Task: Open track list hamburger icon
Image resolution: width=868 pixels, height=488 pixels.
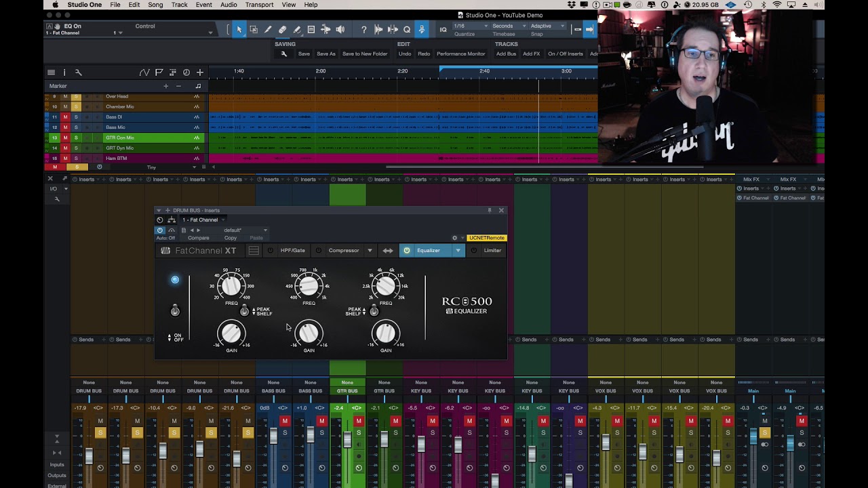Action: click(51, 73)
